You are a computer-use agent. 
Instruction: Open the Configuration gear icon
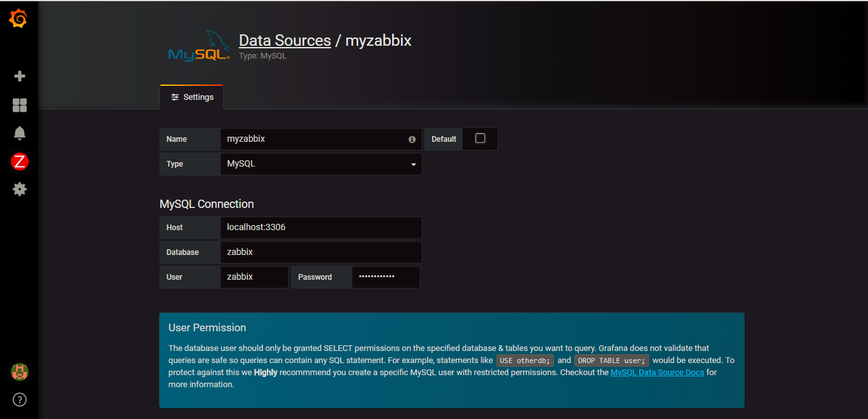coord(20,189)
